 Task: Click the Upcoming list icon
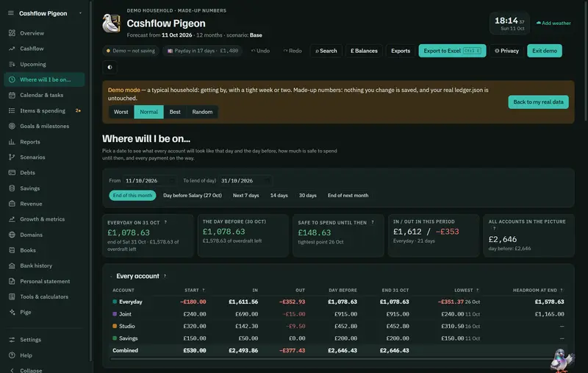(x=12, y=64)
